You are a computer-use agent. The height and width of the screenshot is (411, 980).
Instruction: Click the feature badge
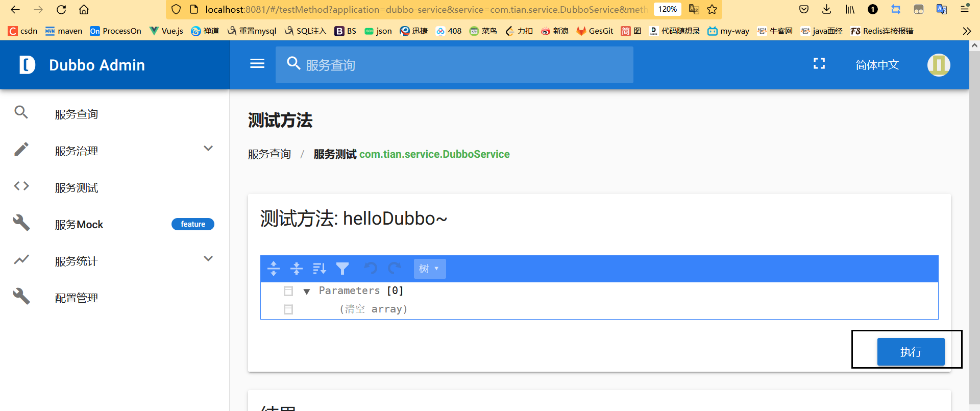tap(193, 224)
